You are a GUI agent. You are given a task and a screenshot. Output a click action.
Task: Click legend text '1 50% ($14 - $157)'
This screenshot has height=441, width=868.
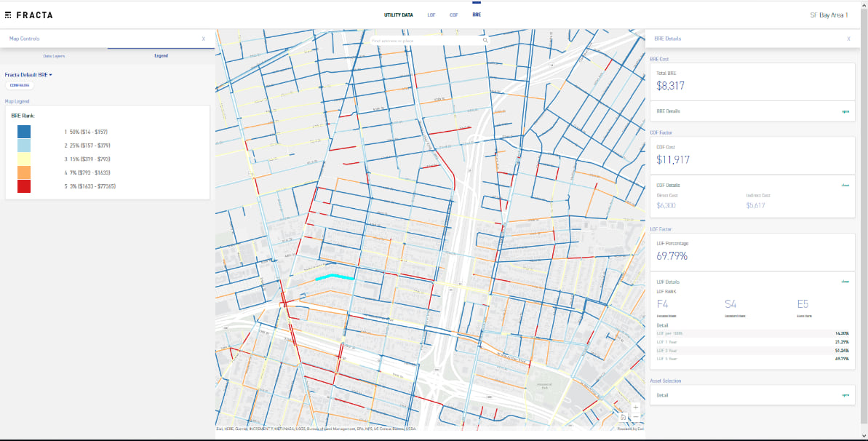point(86,132)
